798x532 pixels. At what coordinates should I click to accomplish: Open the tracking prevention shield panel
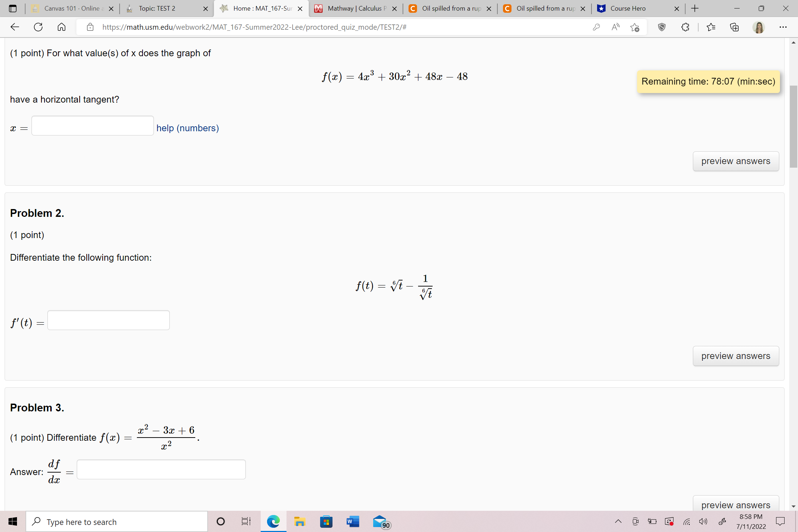point(661,27)
